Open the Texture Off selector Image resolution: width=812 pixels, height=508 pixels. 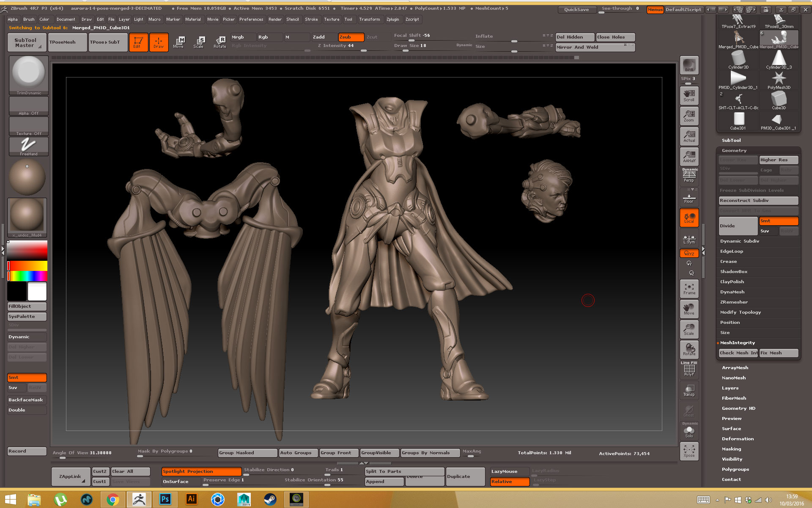29,126
